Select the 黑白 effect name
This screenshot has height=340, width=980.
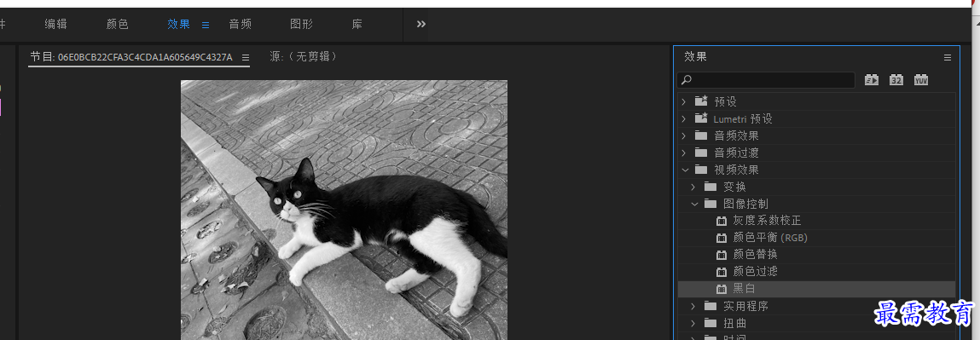(745, 289)
